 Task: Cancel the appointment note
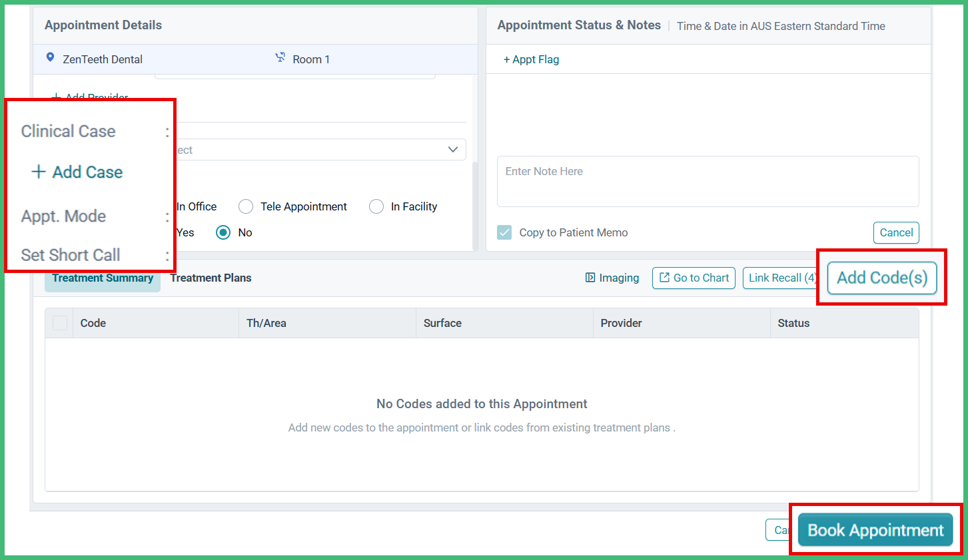pos(896,232)
